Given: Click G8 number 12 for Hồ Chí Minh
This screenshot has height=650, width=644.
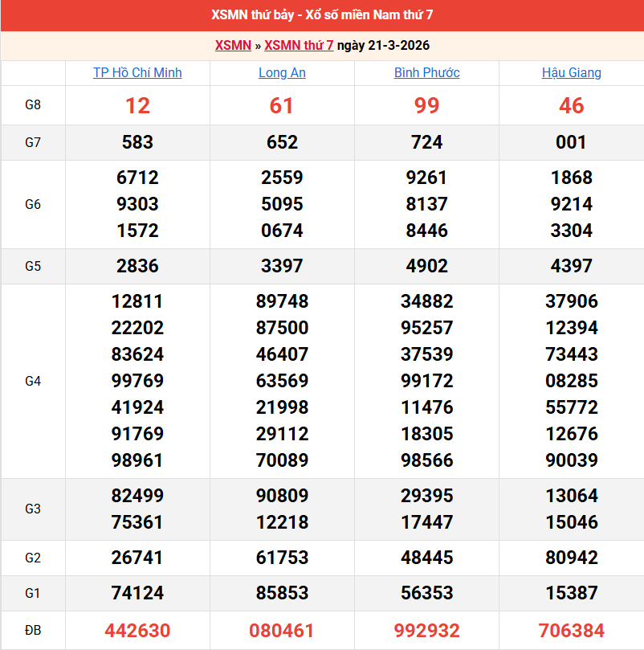Looking at the screenshot, I should [137, 106].
